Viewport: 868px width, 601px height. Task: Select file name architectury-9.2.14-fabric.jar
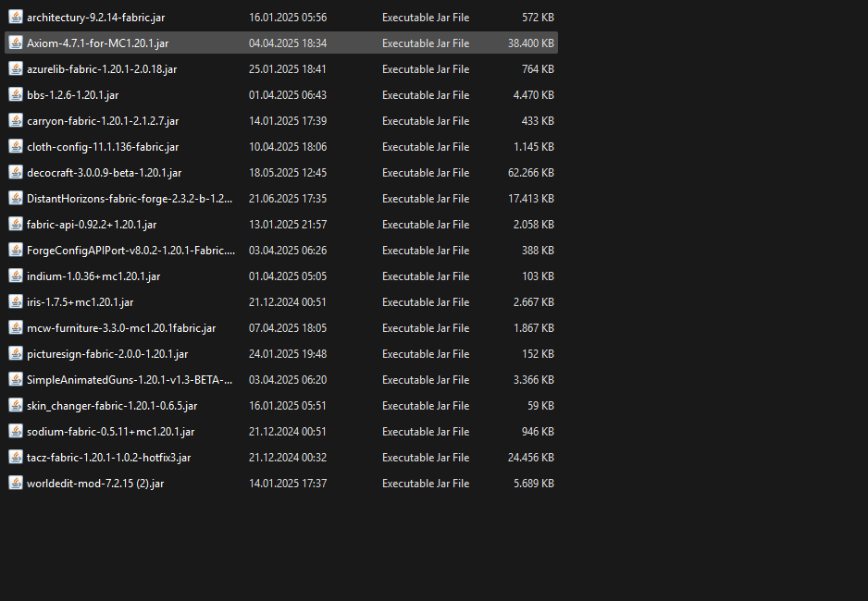(x=95, y=18)
